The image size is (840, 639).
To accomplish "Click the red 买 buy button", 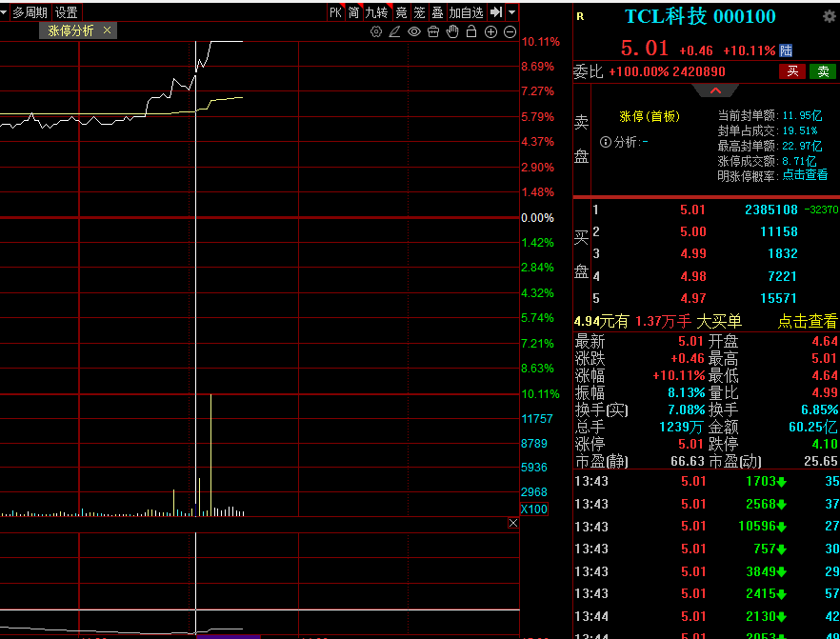I will 792,71.
